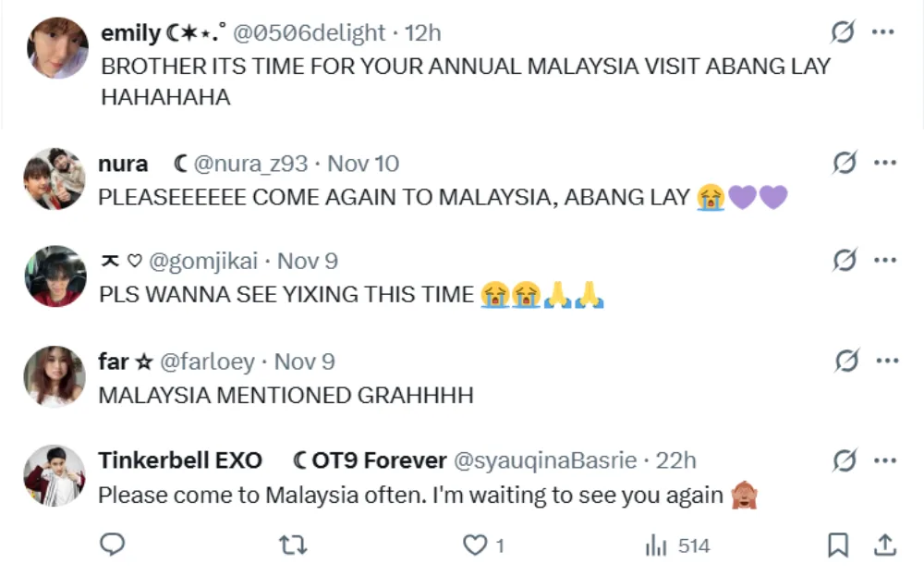
Task: Click Grok icon on emily's tweet
Action: pyautogui.click(x=843, y=32)
